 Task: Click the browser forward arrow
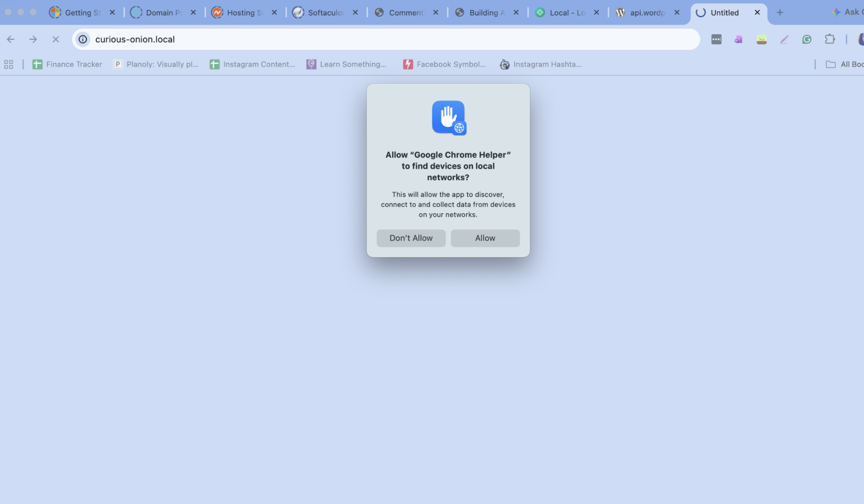coord(33,39)
